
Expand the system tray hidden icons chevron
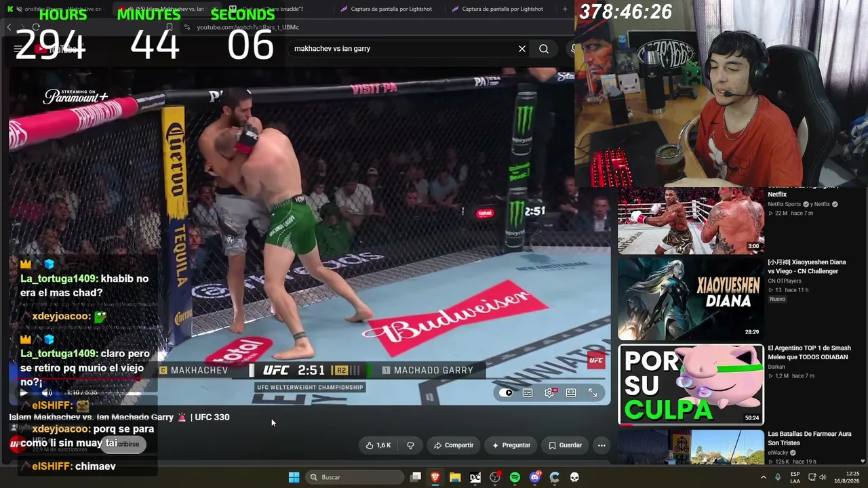[x=764, y=477]
